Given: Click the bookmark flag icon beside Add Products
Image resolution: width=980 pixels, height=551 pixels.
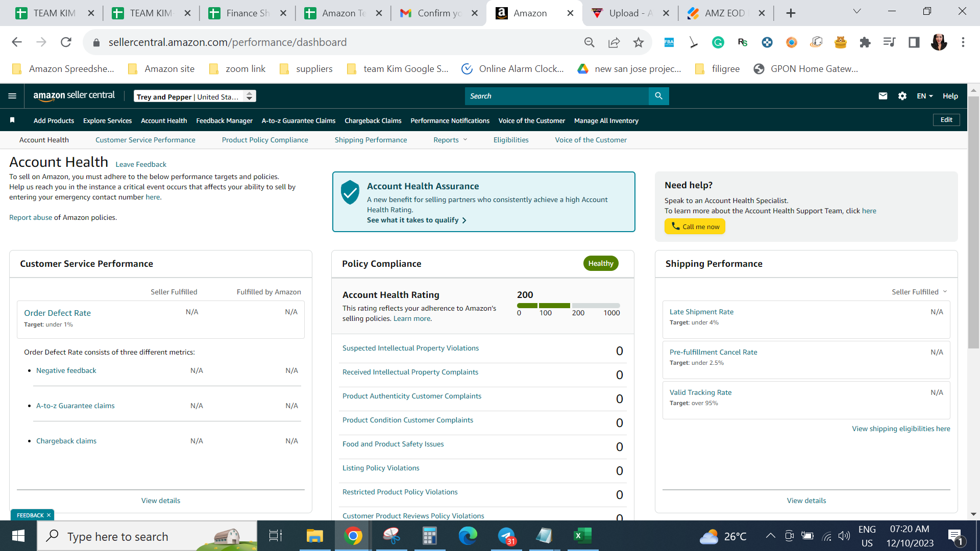Looking at the screenshot, I should [x=12, y=120].
